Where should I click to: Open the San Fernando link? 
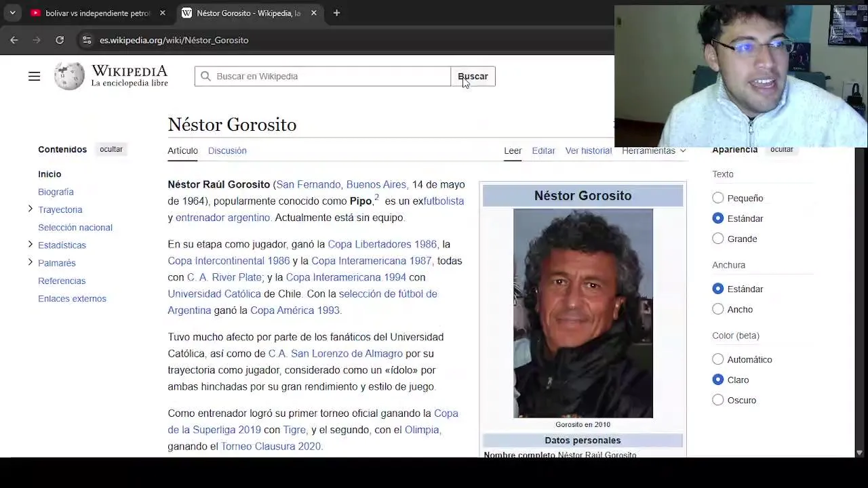tap(309, 184)
